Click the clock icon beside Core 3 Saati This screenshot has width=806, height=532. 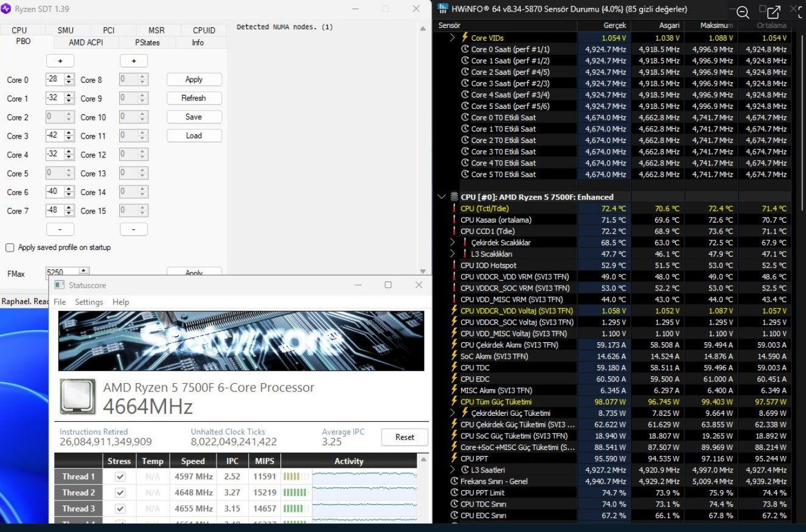[465, 83]
